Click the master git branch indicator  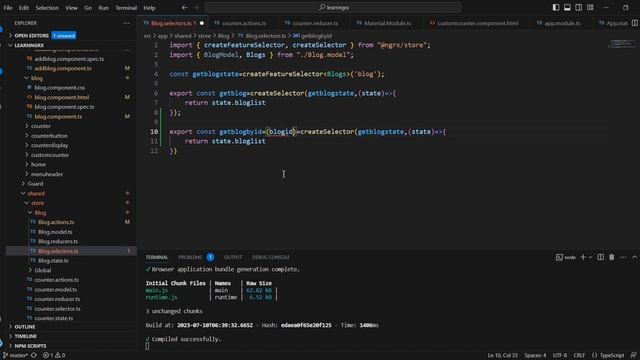(16, 355)
